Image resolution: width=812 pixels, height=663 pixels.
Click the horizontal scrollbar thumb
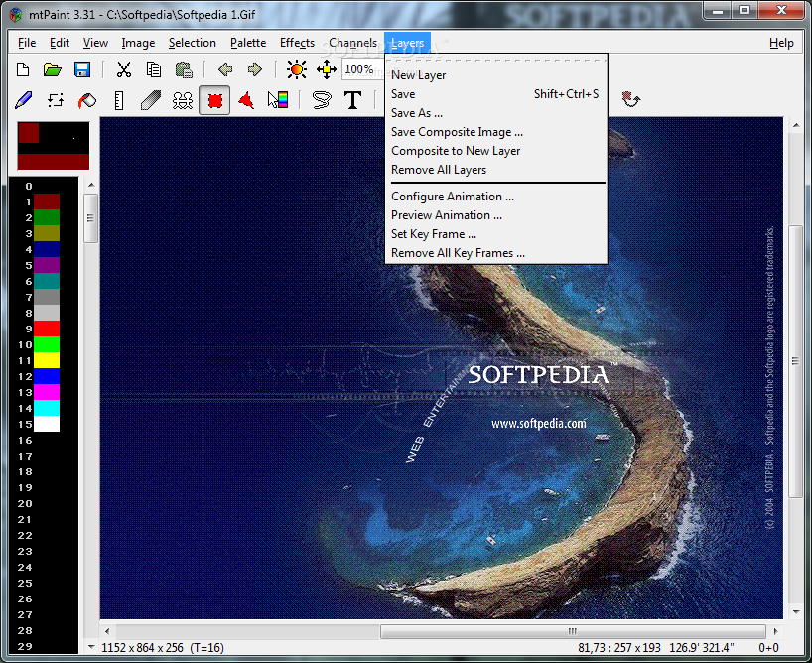[573, 631]
